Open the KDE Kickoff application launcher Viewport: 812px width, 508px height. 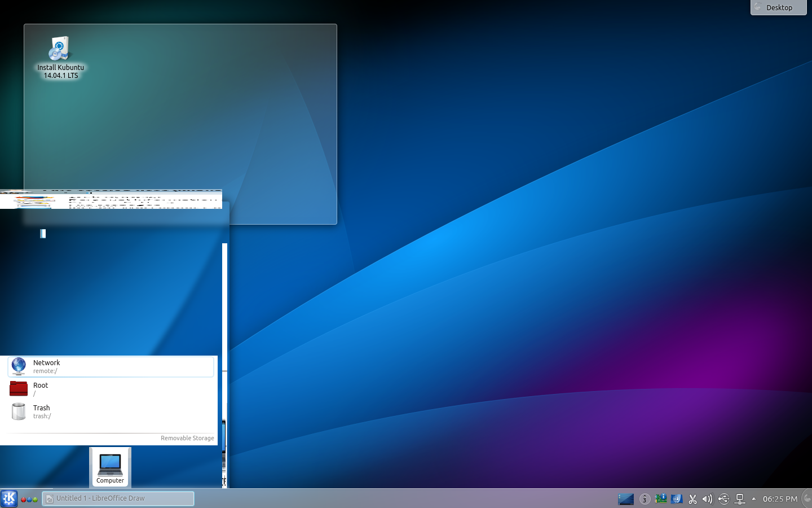point(9,499)
